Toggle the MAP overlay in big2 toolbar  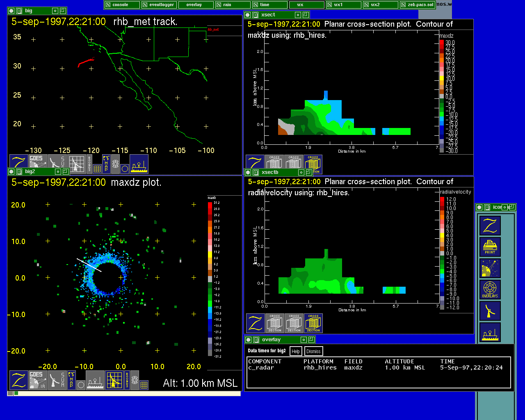[71, 380]
